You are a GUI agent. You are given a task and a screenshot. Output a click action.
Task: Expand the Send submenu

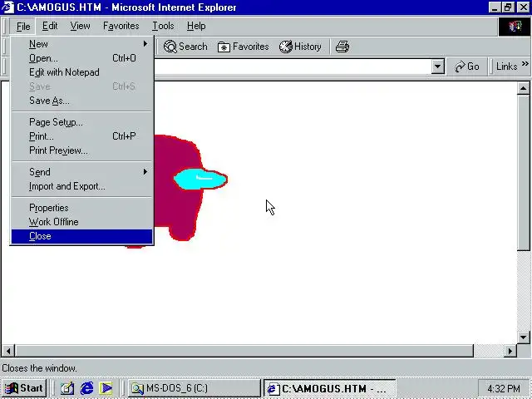coord(81,172)
